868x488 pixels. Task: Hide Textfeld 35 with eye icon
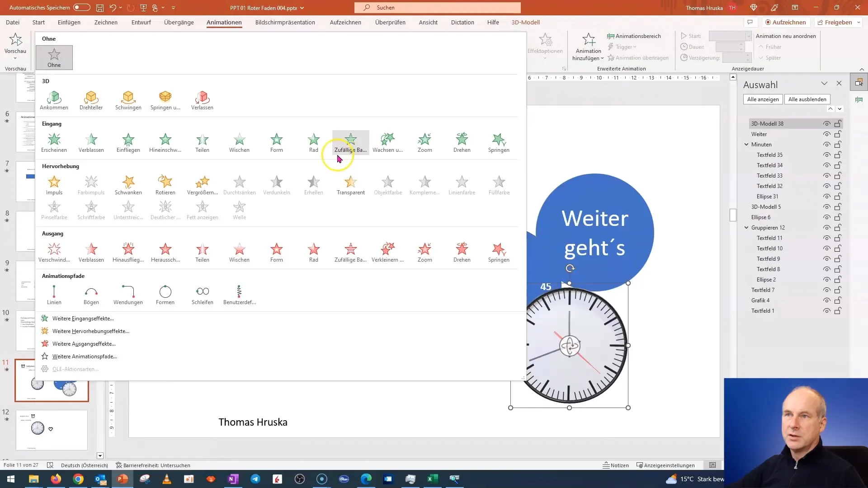826,155
